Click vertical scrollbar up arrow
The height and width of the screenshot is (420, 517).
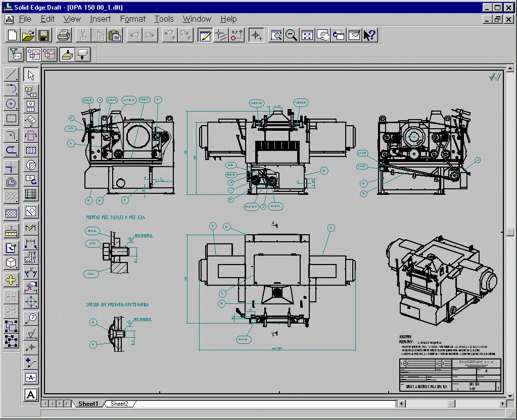point(510,69)
